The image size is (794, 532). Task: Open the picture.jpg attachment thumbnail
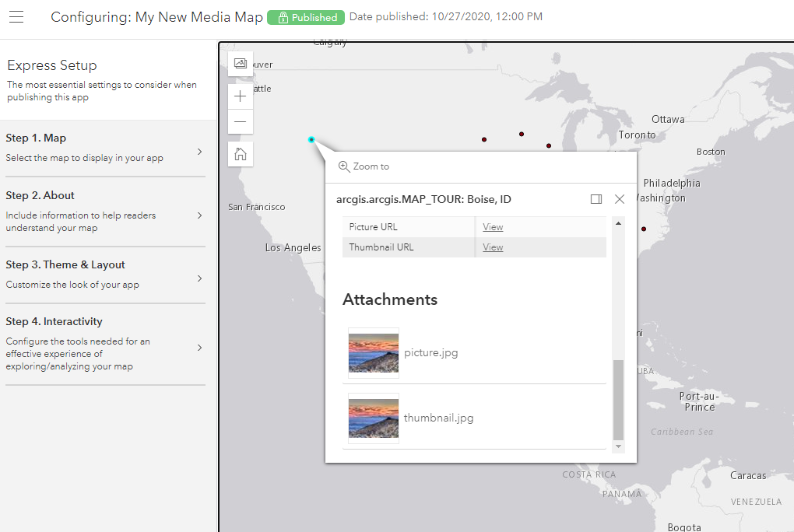374,352
